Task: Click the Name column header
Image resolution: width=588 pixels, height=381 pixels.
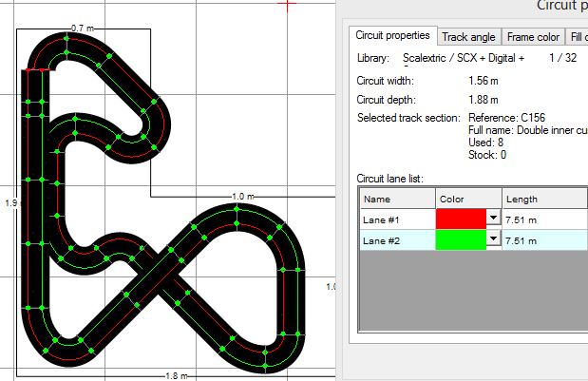Action: (x=396, y=199)
